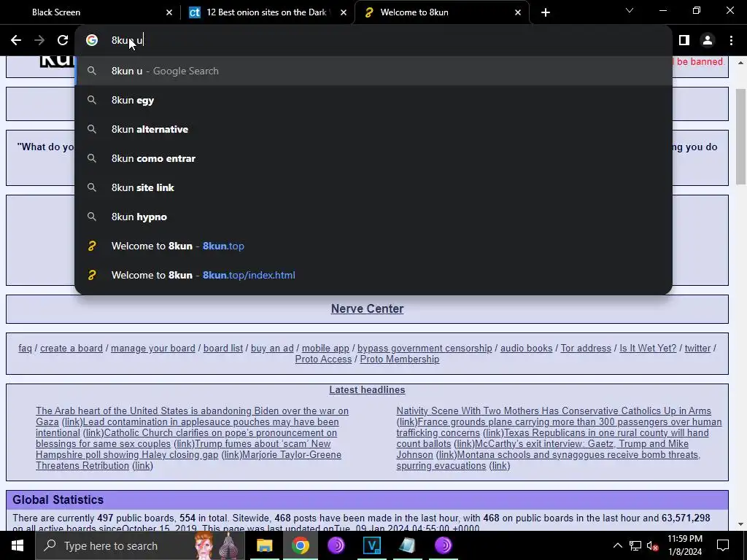This screenshot has height=560, width=747.
Task: Click the twitter link
Action: 697,348
